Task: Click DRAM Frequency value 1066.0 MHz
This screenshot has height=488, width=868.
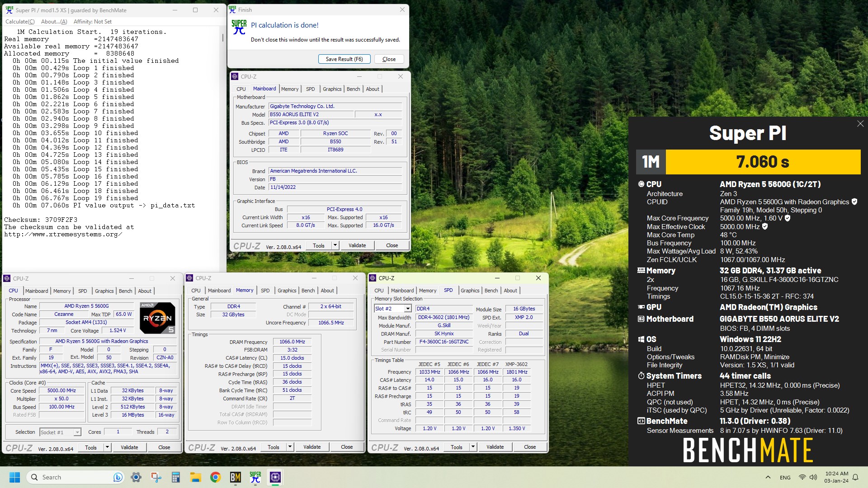Action: 292,342
